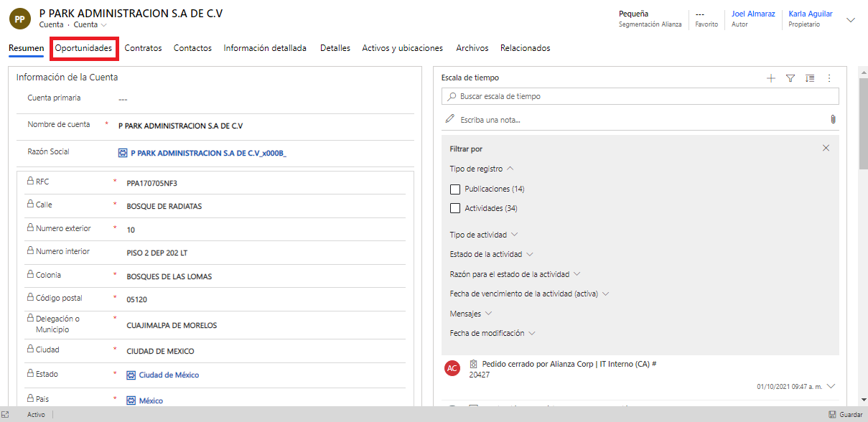
Task: Check the Publicaciones (14) checkbox
Action: (454, 189)
